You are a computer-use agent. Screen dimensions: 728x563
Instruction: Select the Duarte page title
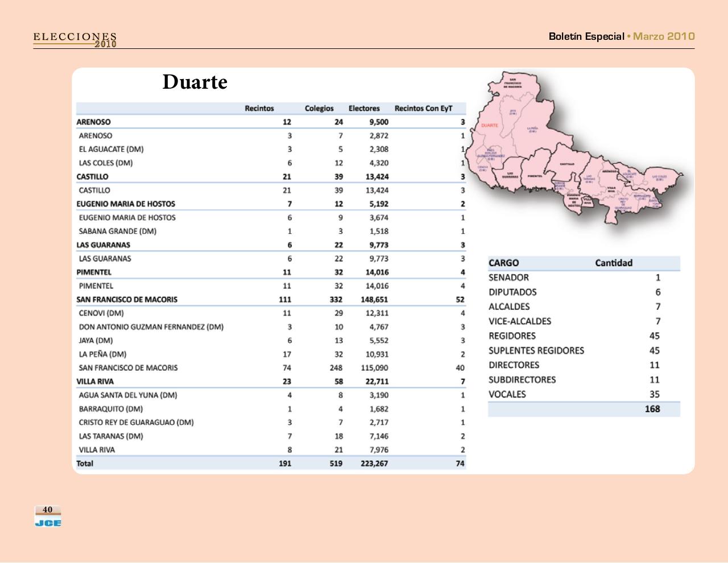coord(195,82)
